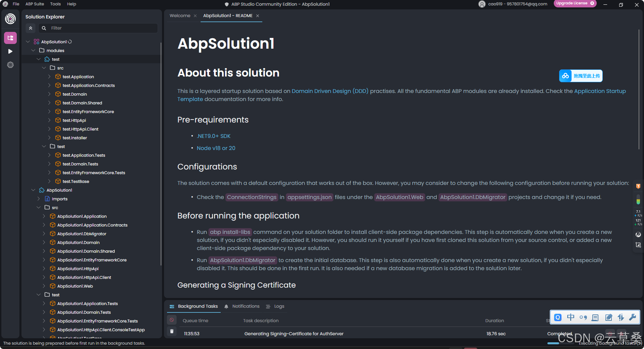Open the .NET9.0+ SDK link

click(x=214, y=136)
